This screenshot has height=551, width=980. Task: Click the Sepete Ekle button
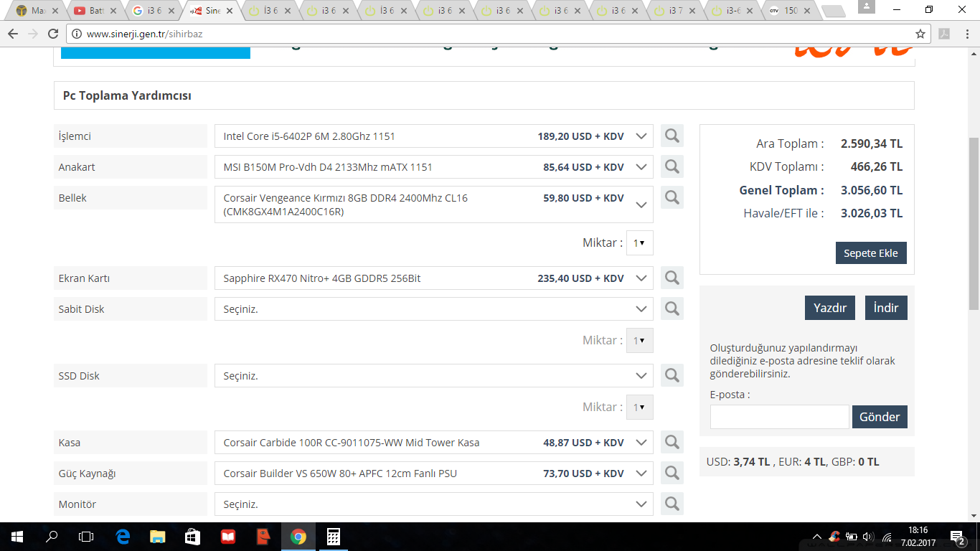click(871, 253)
